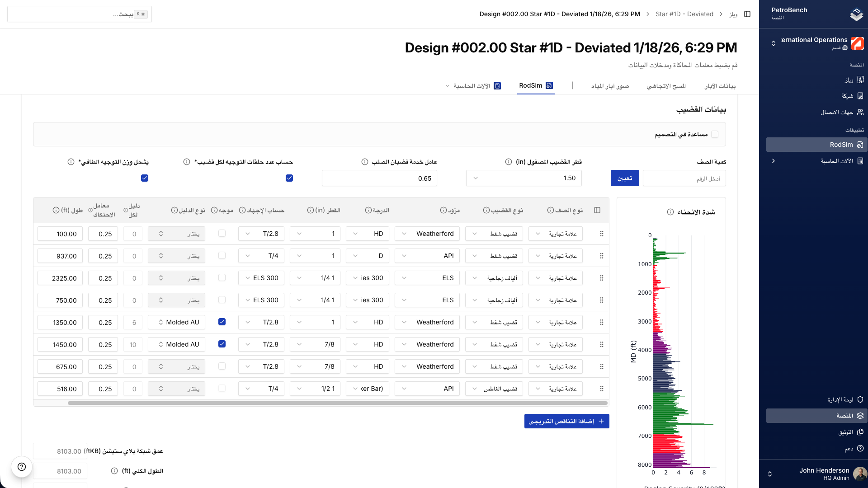Click the help question mark floating button
868x488 pixels.
[x=22, y=467]
